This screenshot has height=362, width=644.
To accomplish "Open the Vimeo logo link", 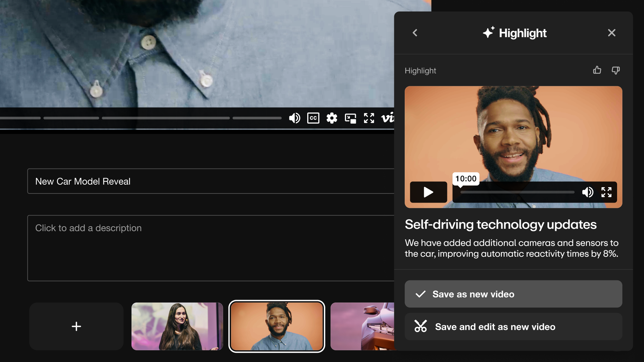I will [388, 118].
